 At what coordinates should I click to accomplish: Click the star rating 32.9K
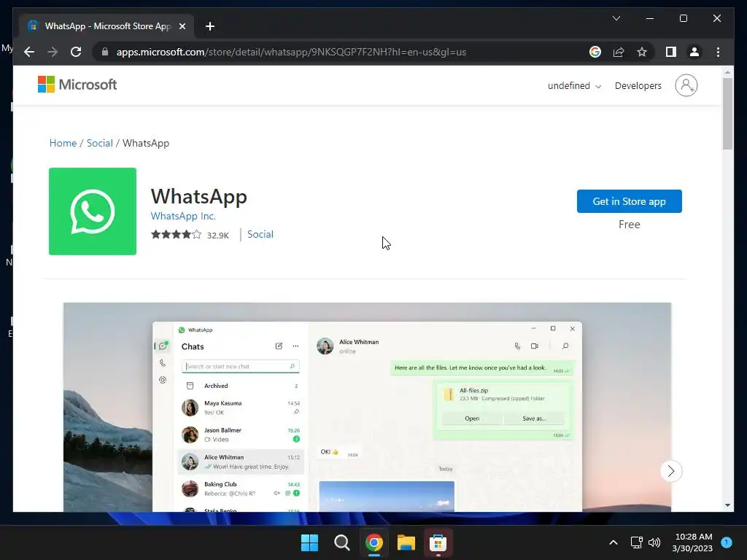pyautogui.click(x=190, y=235)
